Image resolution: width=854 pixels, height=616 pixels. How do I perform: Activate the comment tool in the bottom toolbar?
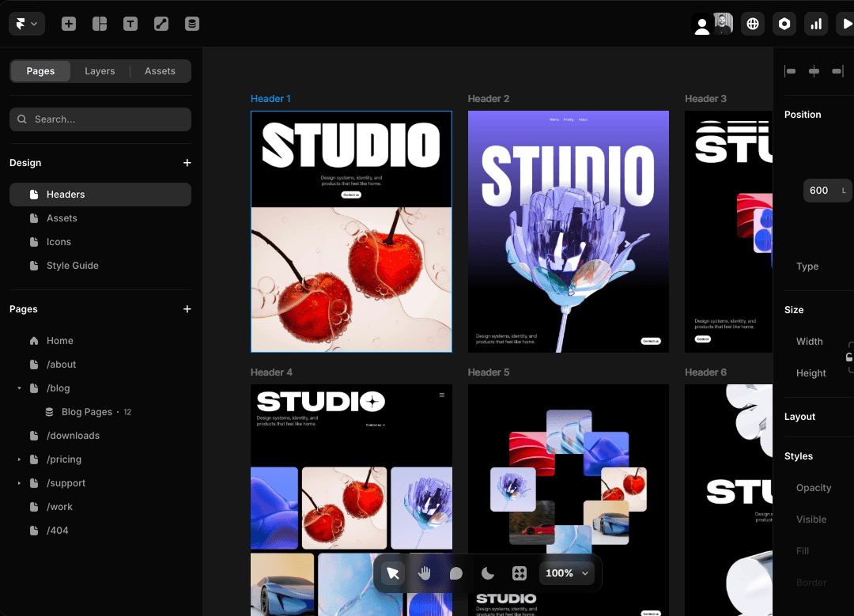[456, 573]
